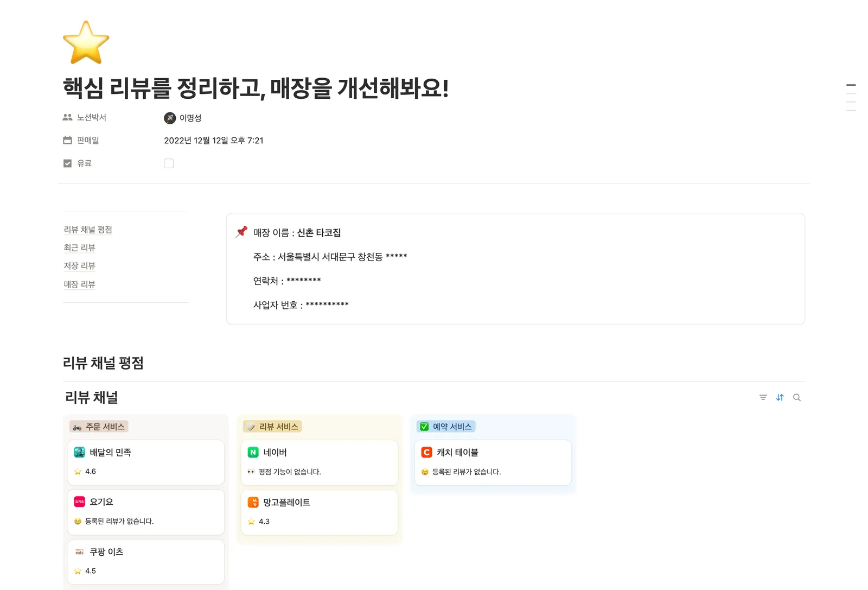Click the 이명성 avatar icon

coord(170,118)
